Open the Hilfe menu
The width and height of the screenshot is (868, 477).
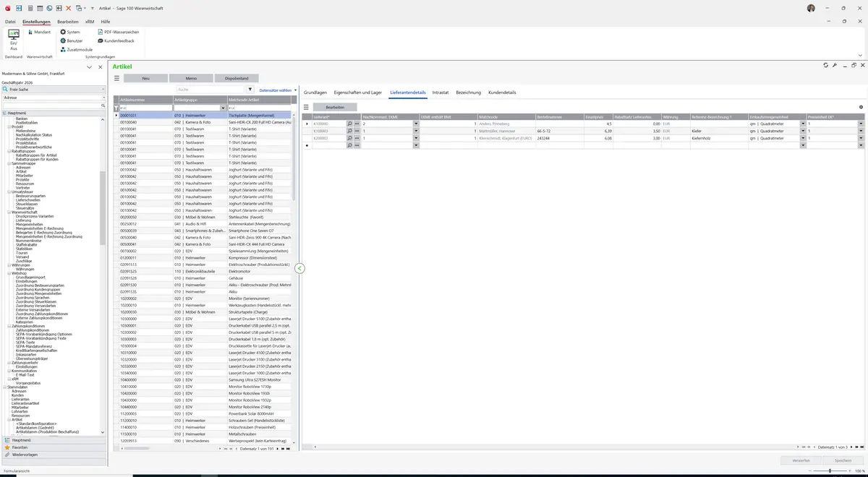pos(106,22)
